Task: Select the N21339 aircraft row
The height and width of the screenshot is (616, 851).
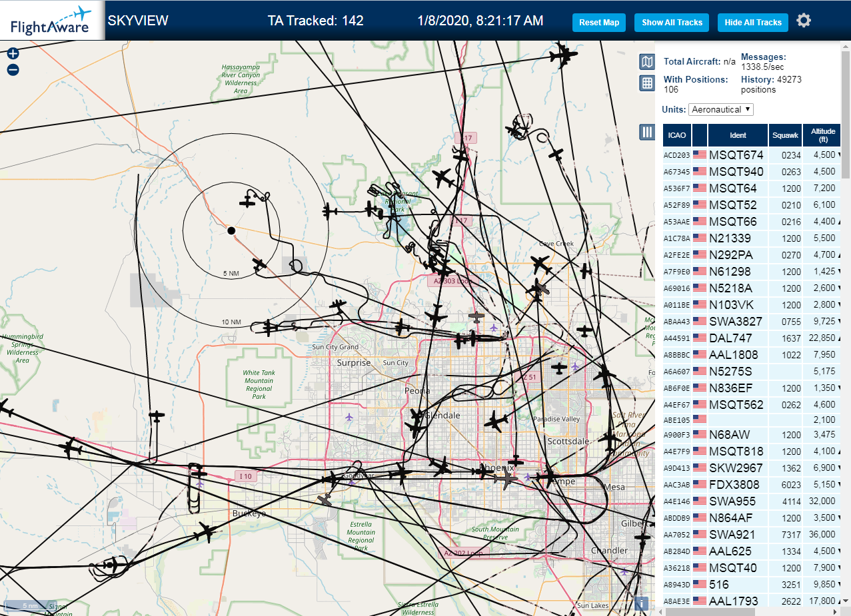Action: [x=752, y=238]
